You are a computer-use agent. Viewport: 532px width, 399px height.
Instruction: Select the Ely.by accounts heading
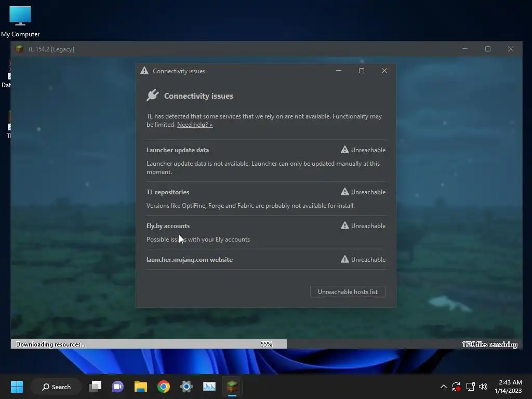coord(168,226)
